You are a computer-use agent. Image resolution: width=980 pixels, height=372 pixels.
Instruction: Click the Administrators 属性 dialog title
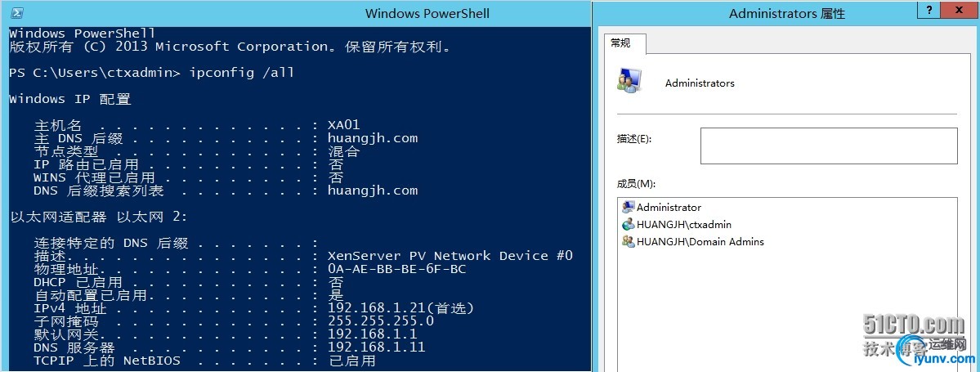pos(787,13)
